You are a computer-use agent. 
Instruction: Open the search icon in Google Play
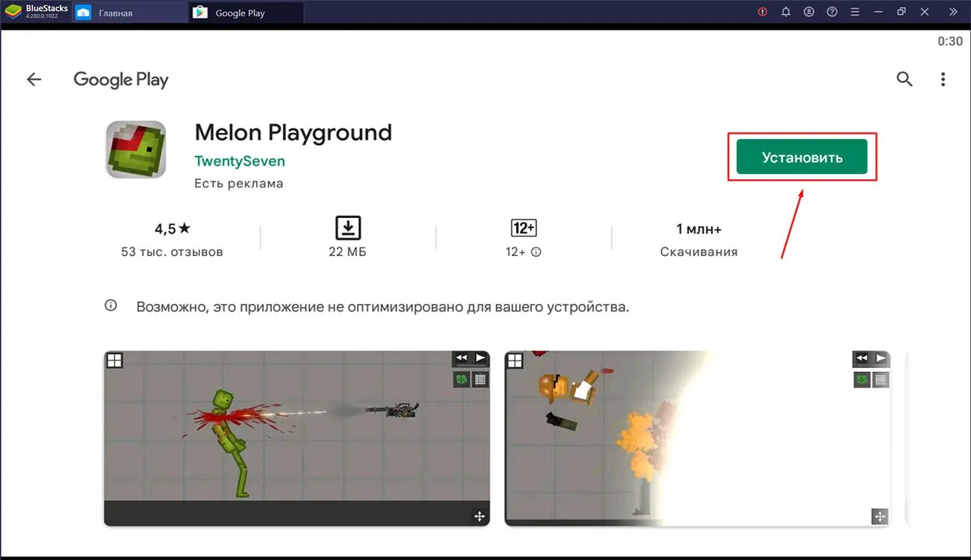coord(904,78)
